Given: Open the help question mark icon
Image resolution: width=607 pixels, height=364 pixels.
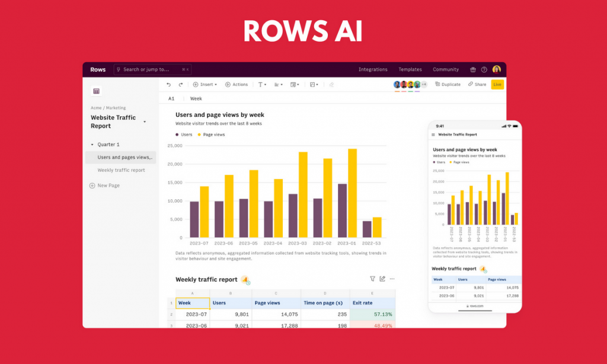Looking at the screenshot, I should click(x=484, y=69).
